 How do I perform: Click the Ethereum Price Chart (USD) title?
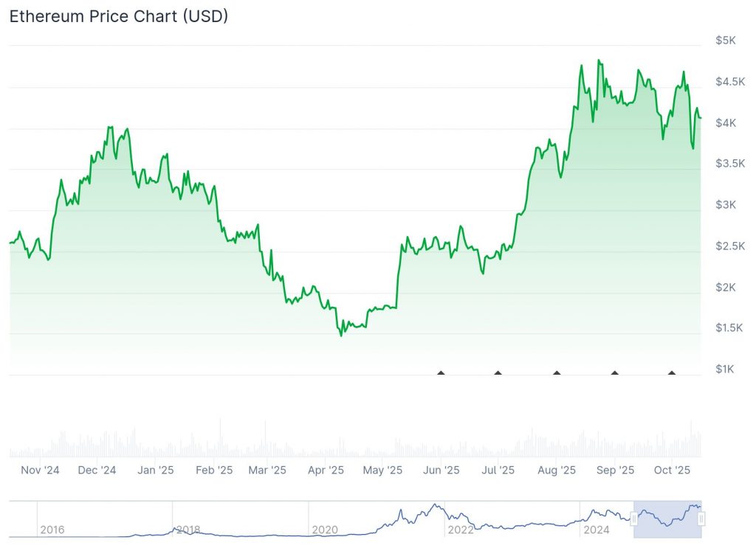coord(118,17)
